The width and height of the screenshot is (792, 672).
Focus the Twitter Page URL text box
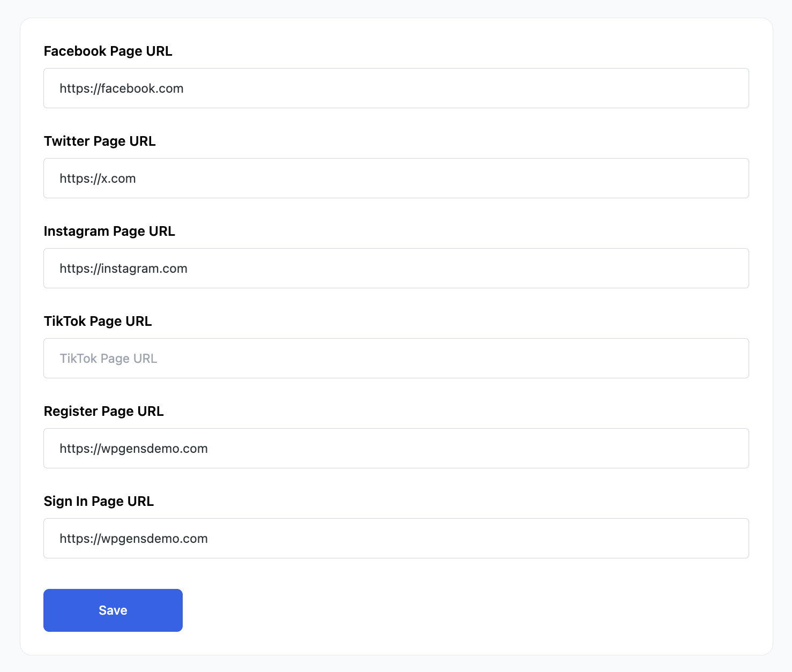(395, 178)
